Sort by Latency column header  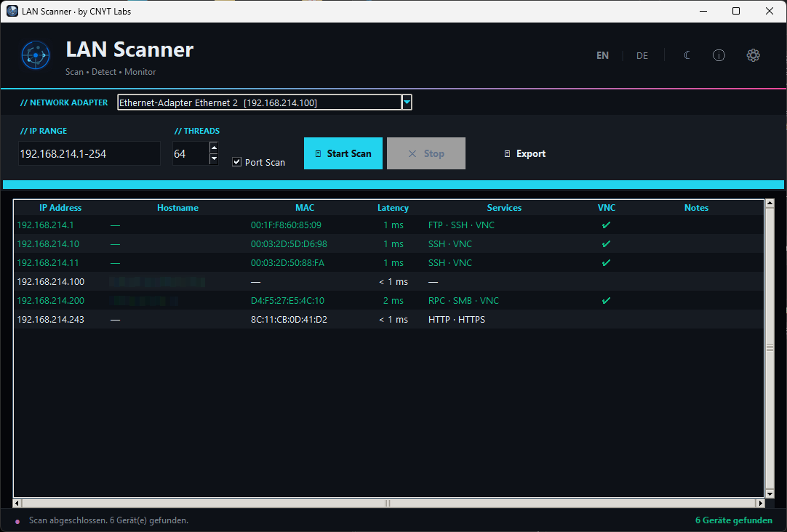coord(393,208)
